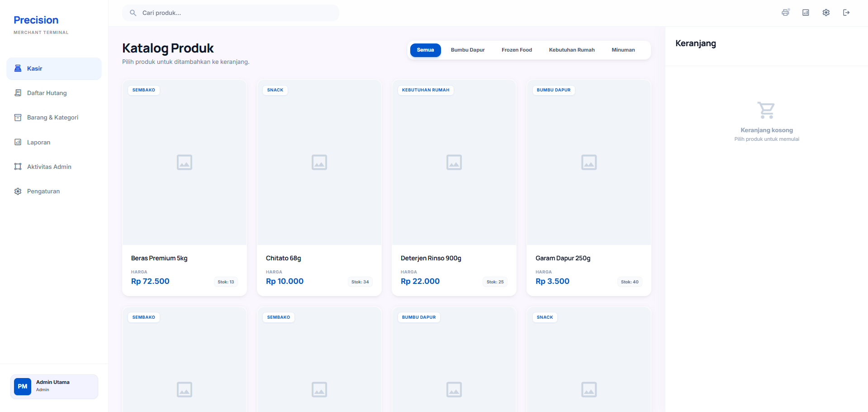Open the Admin Utama profile name
The width and height of the screenshot is (868, 412).
(53, 382)
